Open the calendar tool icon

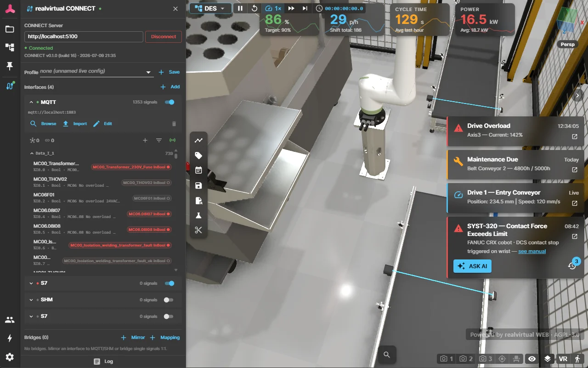coord(198,170)
